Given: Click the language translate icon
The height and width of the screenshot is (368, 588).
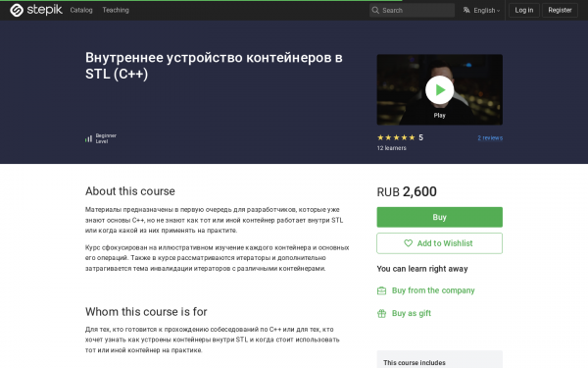Looking at the screenshot, I should [466, 10].
